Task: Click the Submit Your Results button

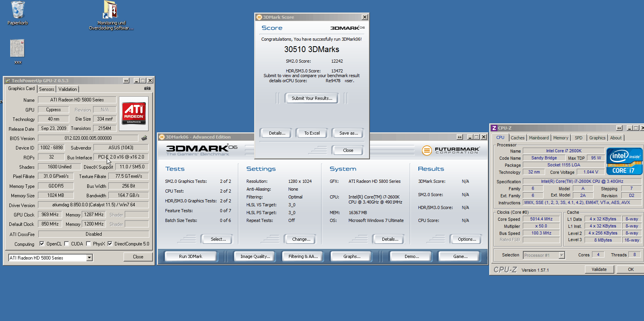Action: pos(312,98)
